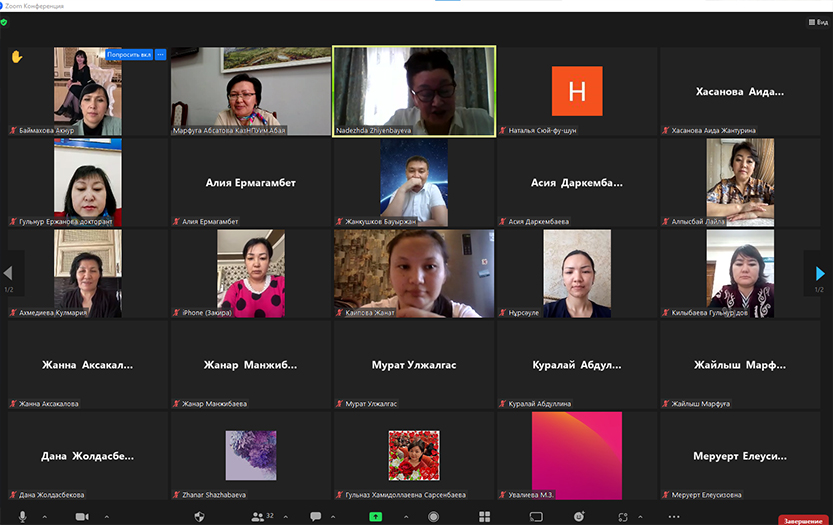Open the Security shield icon

click(199, 516)
